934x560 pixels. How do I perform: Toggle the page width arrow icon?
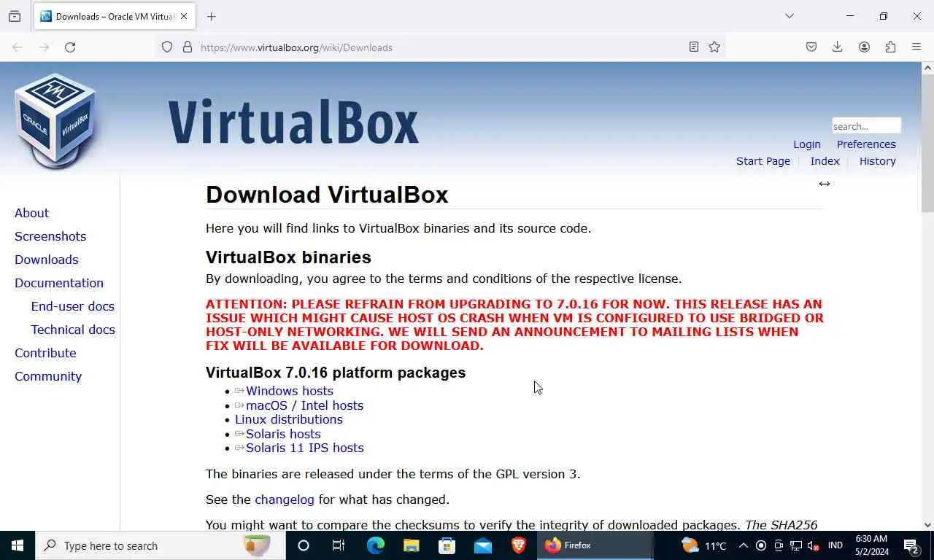824,184
